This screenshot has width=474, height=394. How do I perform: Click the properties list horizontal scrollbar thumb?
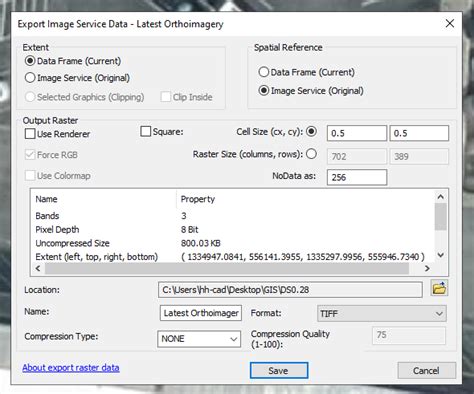(227, 268)
